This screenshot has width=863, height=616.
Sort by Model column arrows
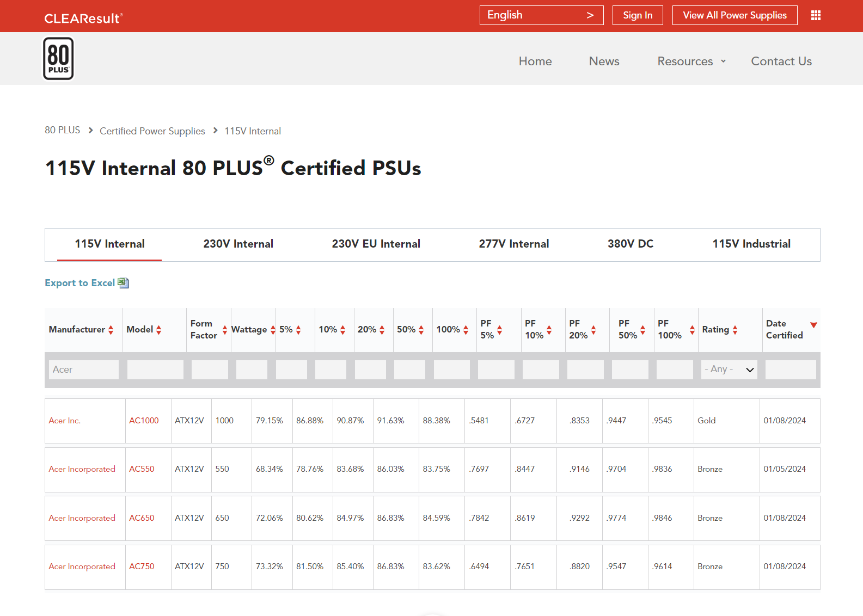(x=159, y=330)
